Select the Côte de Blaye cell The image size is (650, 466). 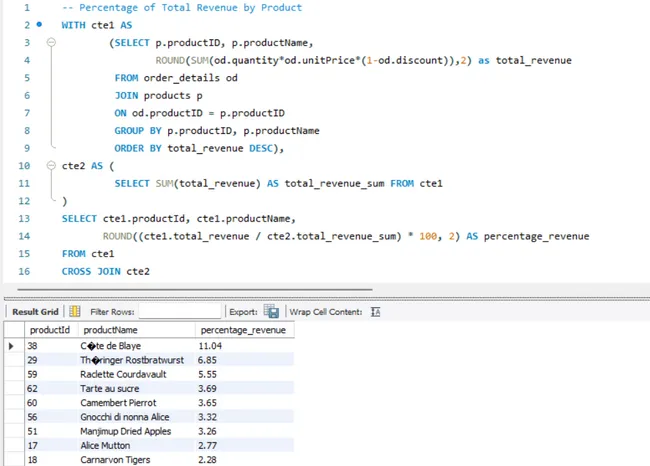137,346
